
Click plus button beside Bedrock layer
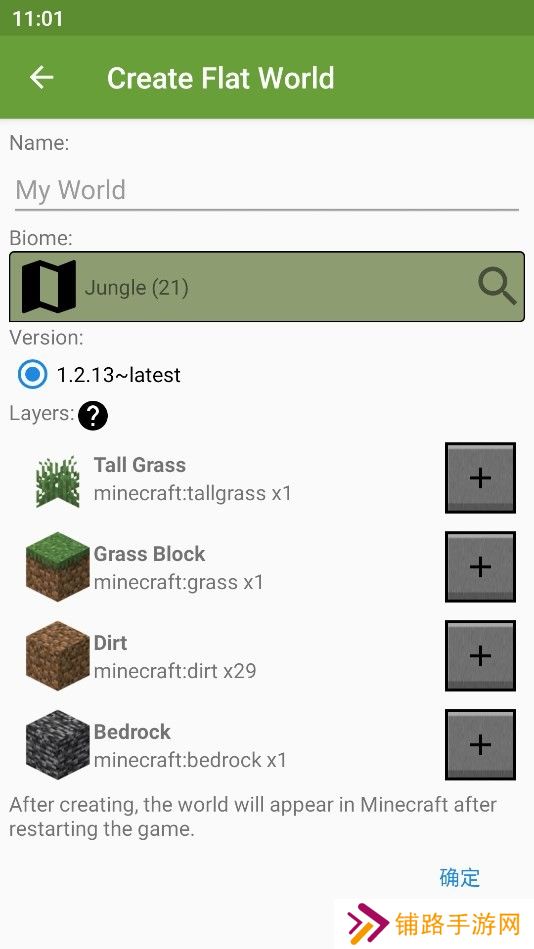pos(480,744)
